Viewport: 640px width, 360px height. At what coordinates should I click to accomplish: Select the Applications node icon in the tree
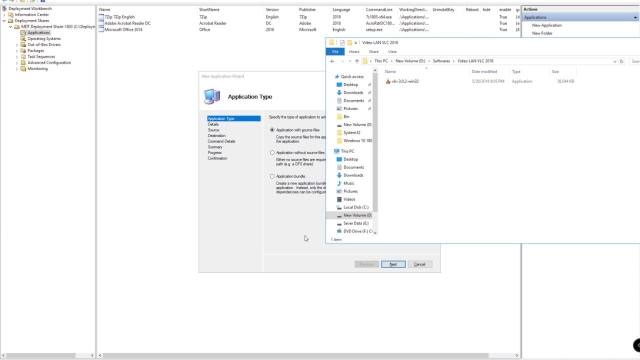[23, 33]
